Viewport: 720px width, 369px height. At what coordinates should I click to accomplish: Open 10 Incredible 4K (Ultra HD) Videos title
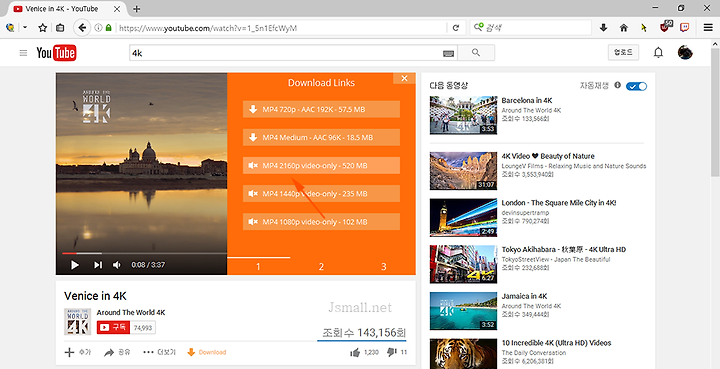point(556,343)
